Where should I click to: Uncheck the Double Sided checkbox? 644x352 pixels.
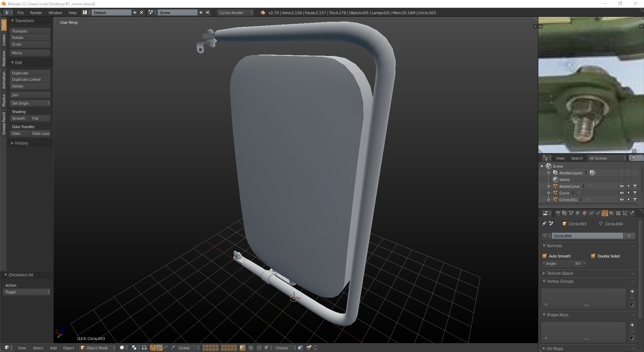[593, 256]
